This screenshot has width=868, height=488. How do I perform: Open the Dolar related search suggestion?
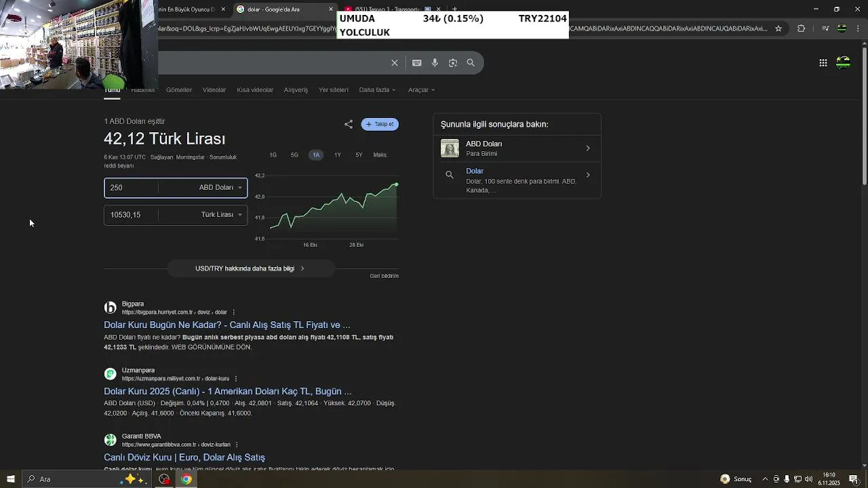517,180
